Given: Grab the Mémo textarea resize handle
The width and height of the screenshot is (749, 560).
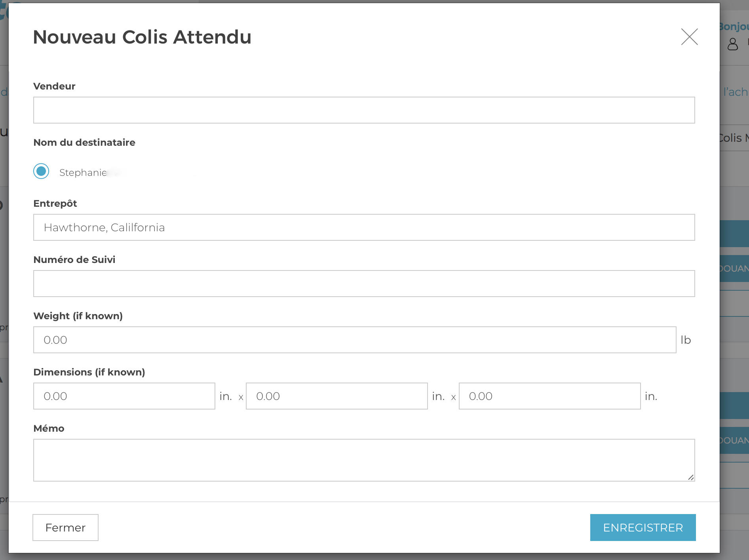Looking at the screenshot, I should 691,477.
